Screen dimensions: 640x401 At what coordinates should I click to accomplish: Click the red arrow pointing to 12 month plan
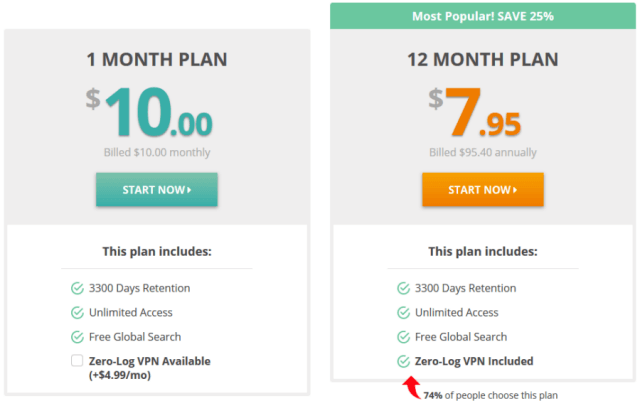pyautogui.click(x=412, y=387)
